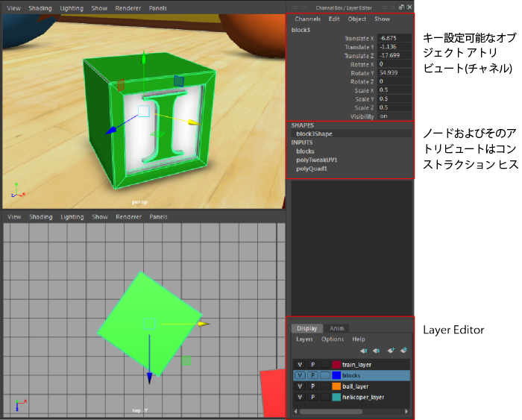
Task: Select the polyTweakUV1 input node
Action: point(317,160)
